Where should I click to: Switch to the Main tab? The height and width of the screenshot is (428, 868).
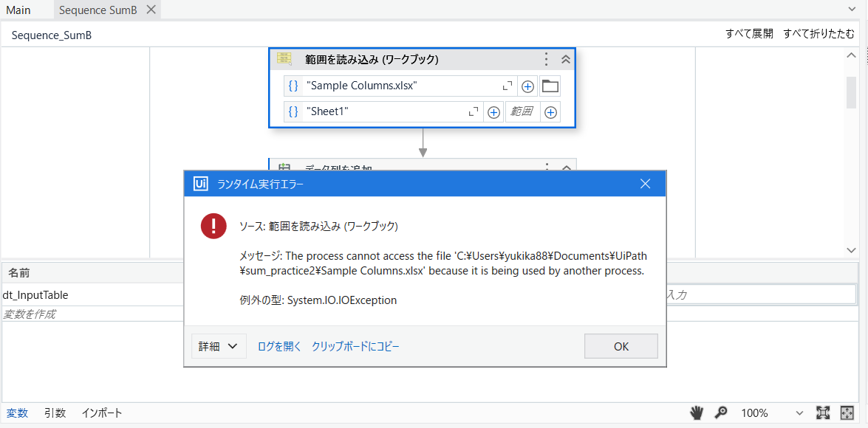(18, 10)
